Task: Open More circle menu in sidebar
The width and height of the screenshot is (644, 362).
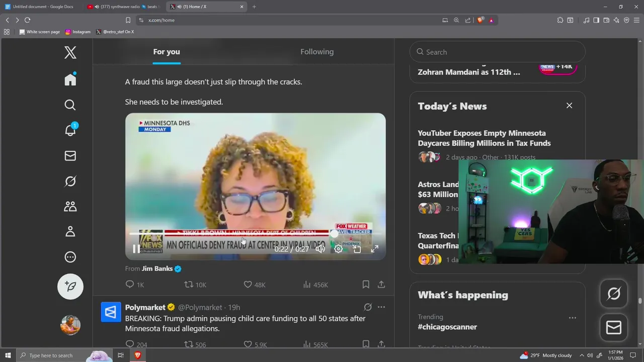Action: point(70,257)
